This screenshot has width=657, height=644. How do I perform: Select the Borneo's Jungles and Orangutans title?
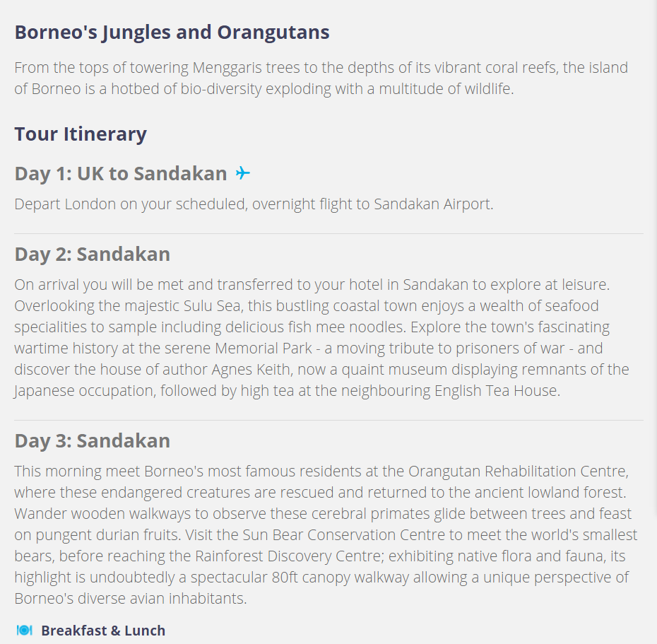point(172,33)
